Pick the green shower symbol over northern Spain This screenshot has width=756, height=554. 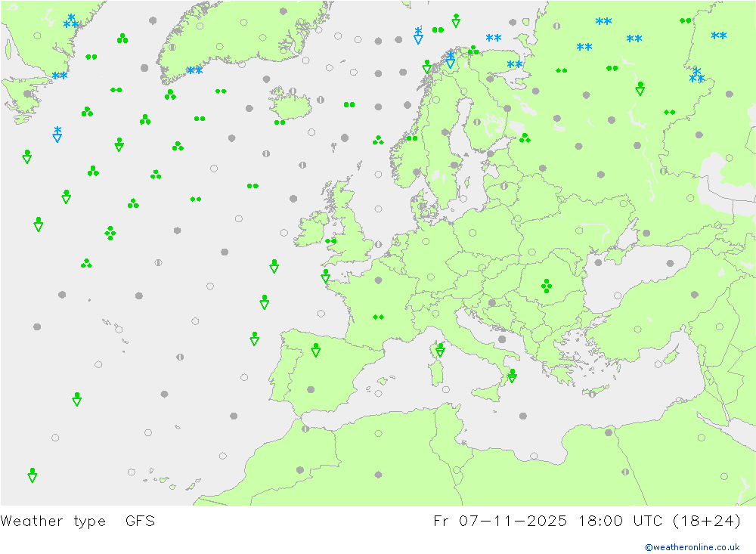click(x=316, y=350)
